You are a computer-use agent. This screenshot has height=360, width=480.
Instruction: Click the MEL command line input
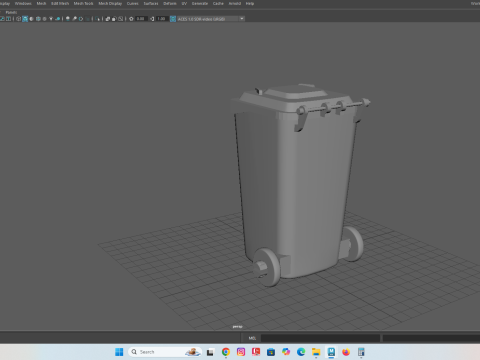click(x=320, y=338)
